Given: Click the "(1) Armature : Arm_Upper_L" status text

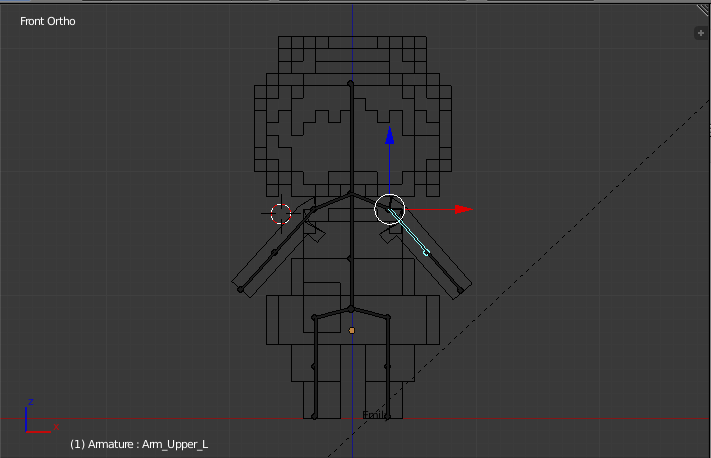Looking at the screenshot, I should coord(139,444).
